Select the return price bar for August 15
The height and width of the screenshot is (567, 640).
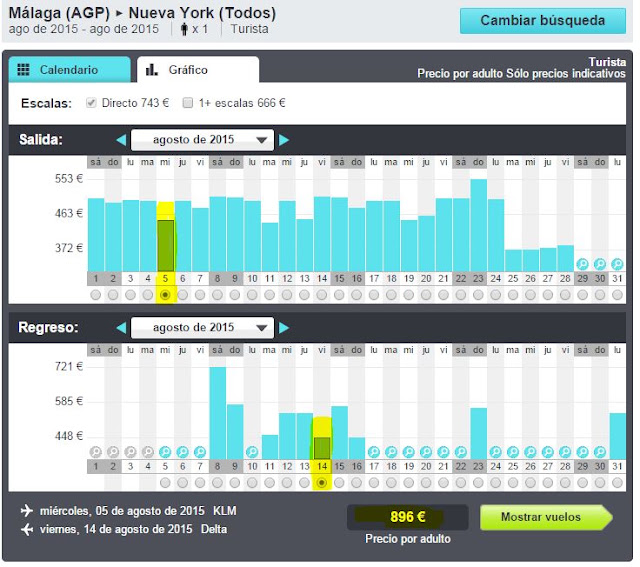click(x=339, y=433)
